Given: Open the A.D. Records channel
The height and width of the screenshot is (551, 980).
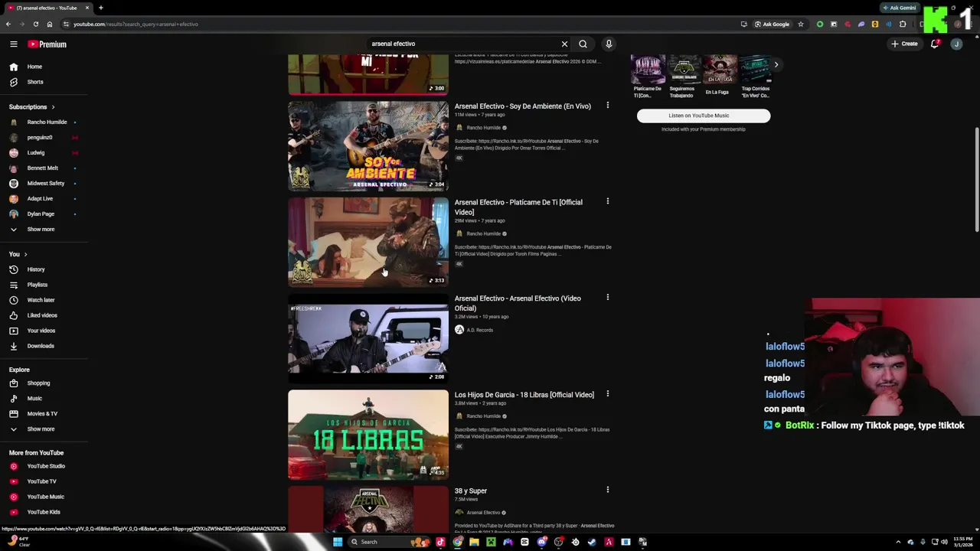Looking at the screenshot, I should (480, 330).
